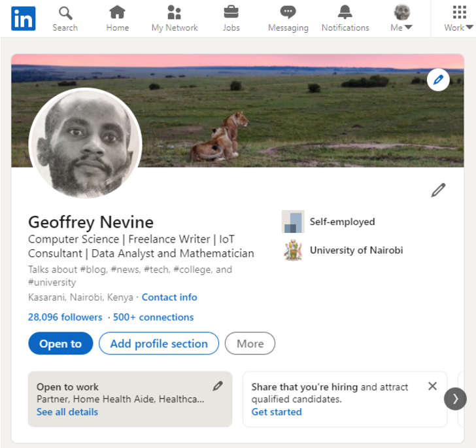476x448 pixels.
Task: Open Messaging chat icon
Action: 288,13
